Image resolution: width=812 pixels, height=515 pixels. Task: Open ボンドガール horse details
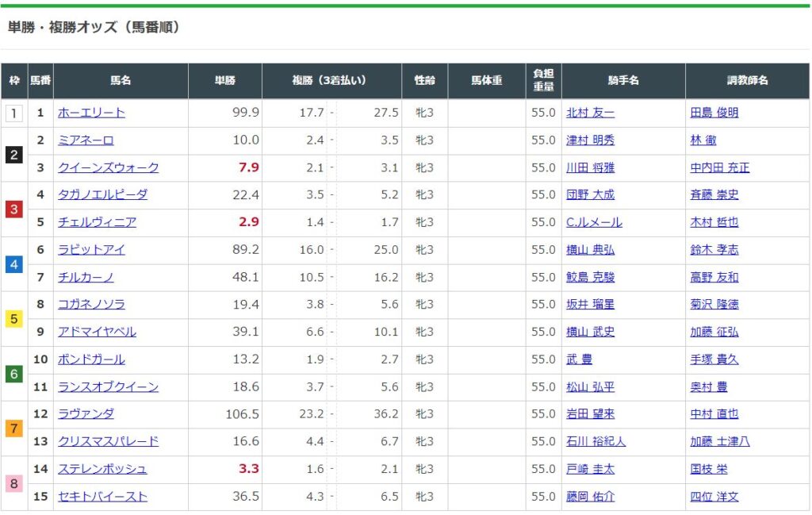point(91,359)
